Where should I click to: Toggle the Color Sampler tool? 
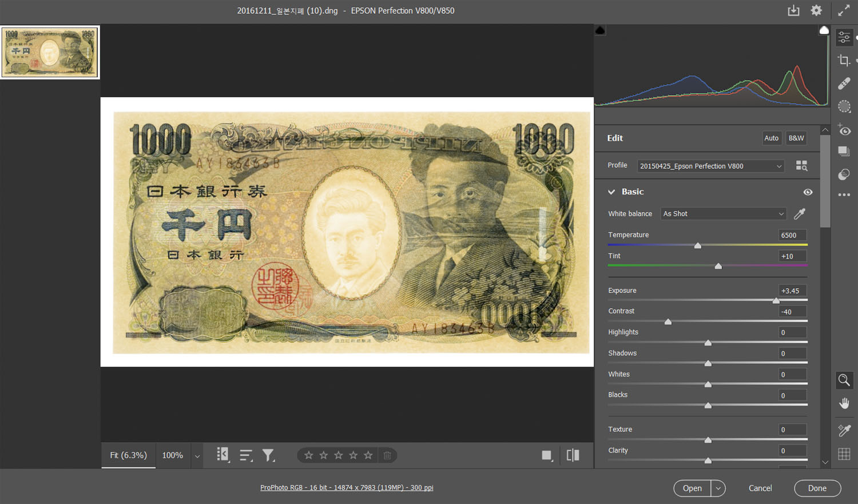844,430
